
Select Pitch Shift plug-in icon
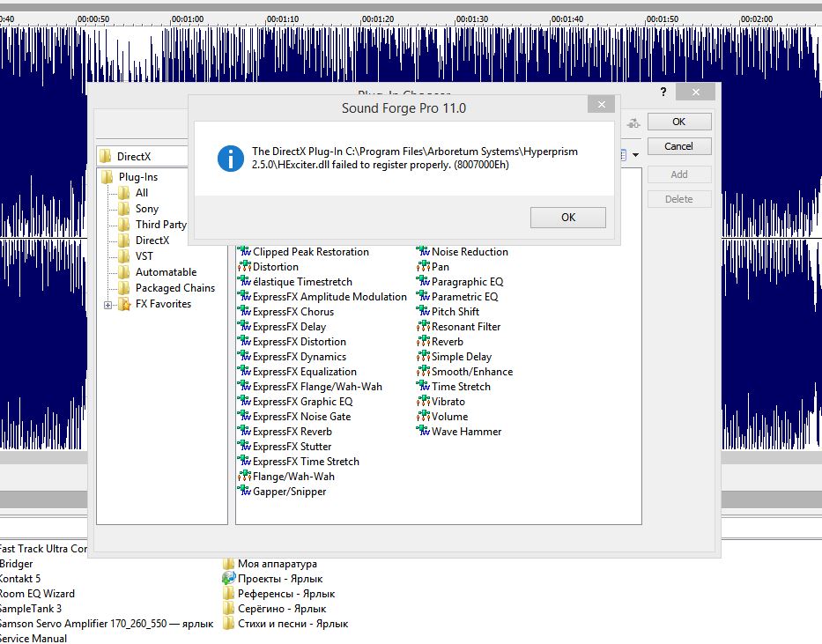[423, 311]
